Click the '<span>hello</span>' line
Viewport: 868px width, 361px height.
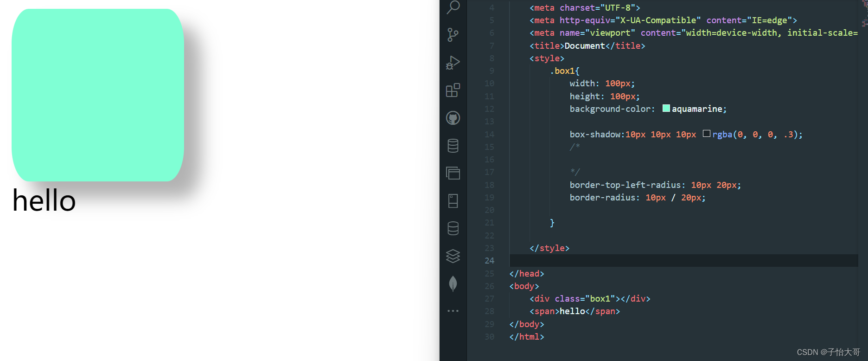[575, 311]
